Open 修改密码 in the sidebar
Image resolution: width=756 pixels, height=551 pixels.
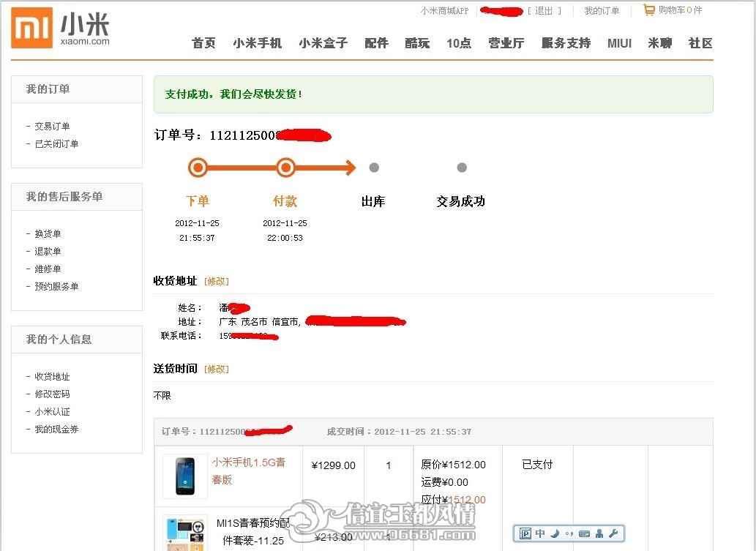point(52,394)
